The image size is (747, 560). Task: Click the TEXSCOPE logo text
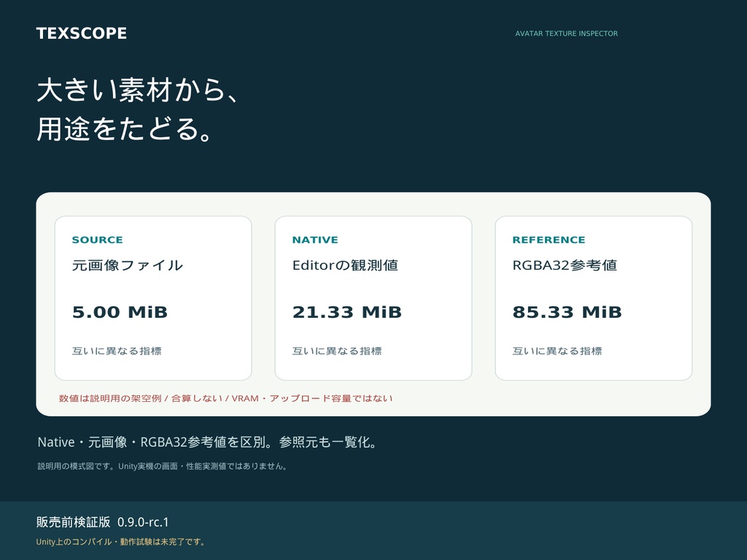82,34
